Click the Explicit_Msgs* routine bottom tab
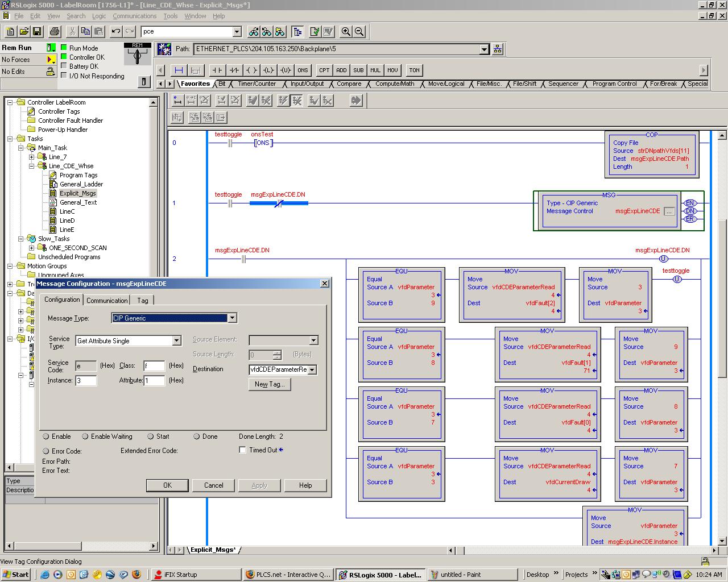The height and width of the screenshot is (582, 728). point(213,550)
